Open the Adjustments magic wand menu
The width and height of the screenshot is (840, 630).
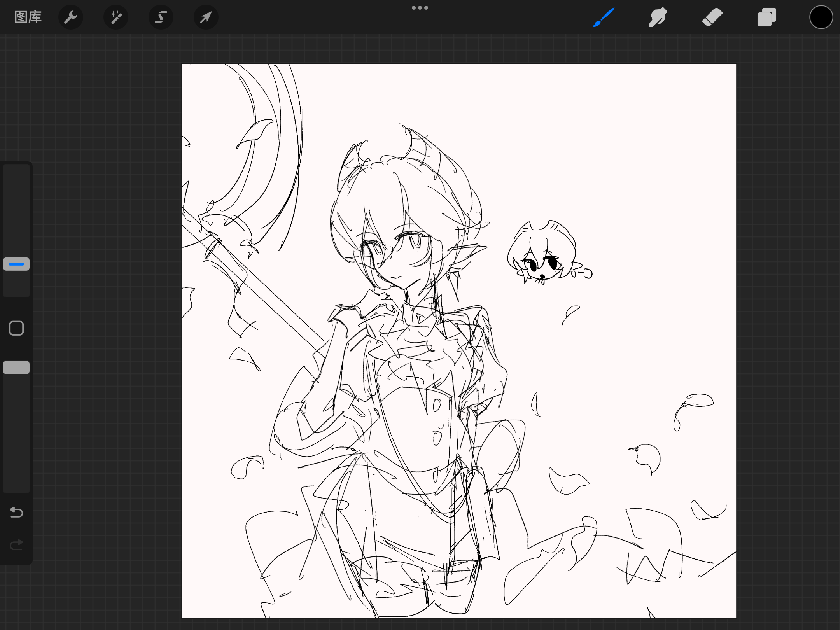116,17
